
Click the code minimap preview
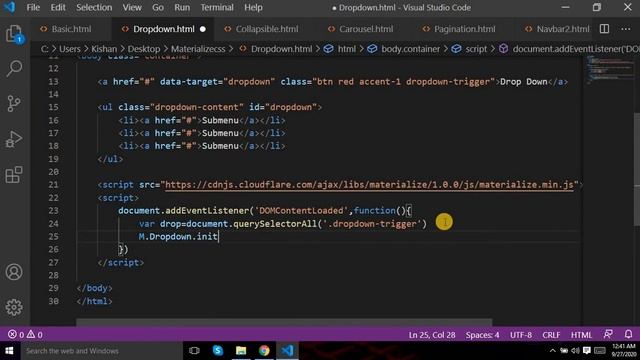[x=610, y=69]
